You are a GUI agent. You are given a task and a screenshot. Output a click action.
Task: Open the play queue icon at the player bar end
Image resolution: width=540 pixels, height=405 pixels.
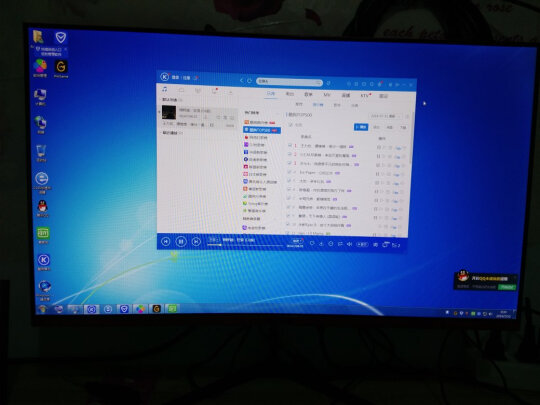point(396,245)
